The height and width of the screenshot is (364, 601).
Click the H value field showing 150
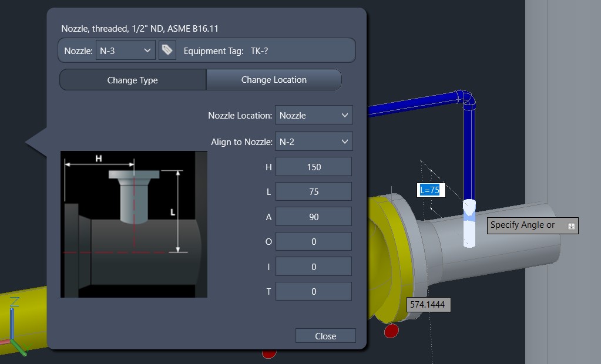click(x=314, y=167)
